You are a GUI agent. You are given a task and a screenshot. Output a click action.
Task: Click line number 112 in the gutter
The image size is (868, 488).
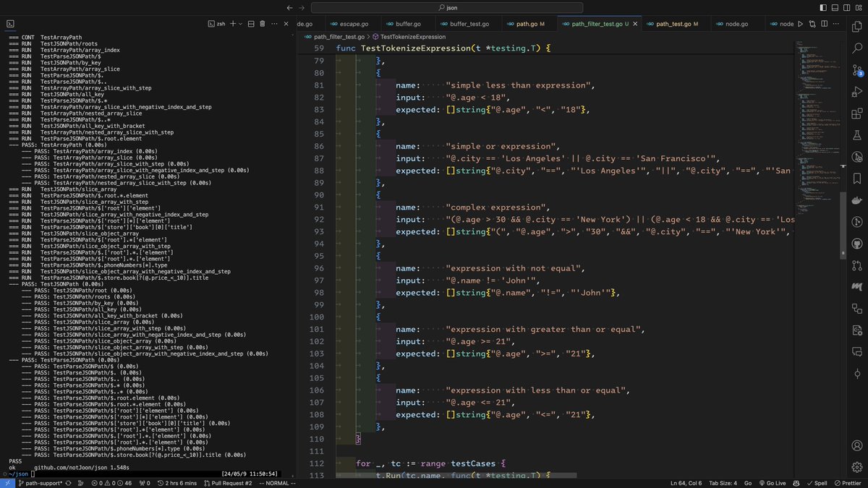tap(318, 463)
